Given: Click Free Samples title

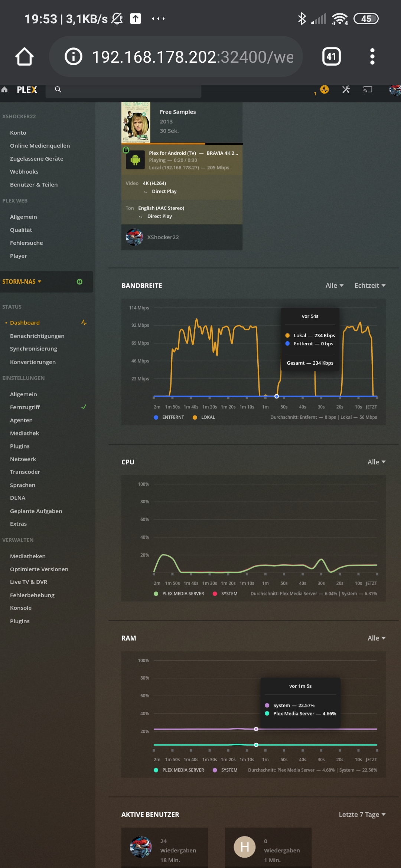Looking at the screenshot, I should [178, 112].
